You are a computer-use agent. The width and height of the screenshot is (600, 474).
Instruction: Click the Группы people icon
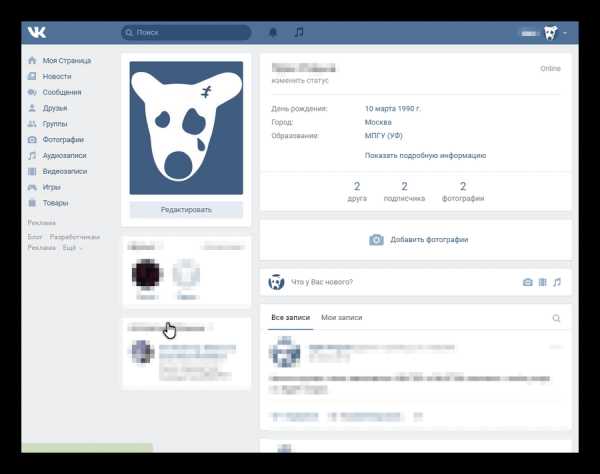tap(32, 124)
